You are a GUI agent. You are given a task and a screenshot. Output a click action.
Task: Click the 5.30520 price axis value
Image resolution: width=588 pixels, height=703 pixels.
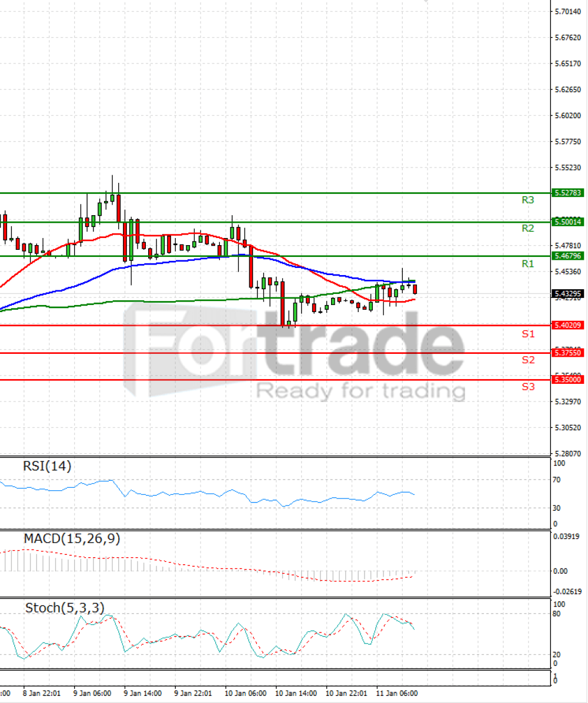click(x=568, y=428)
